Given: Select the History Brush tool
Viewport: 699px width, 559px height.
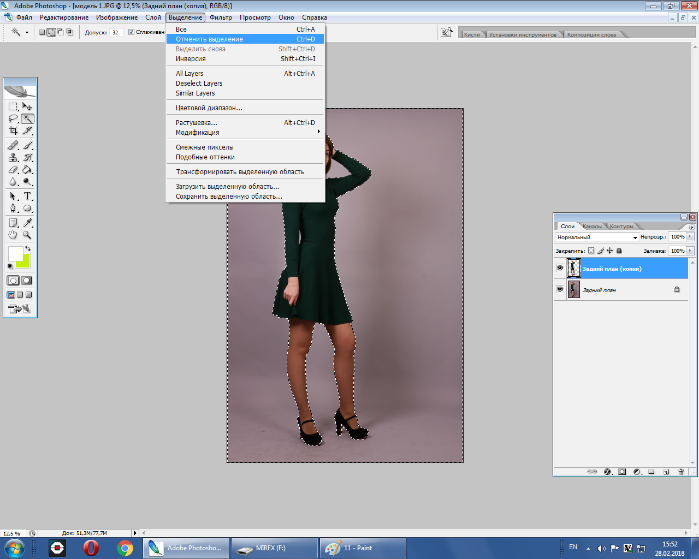Looking at the screenshot, I should pos(27,157).
